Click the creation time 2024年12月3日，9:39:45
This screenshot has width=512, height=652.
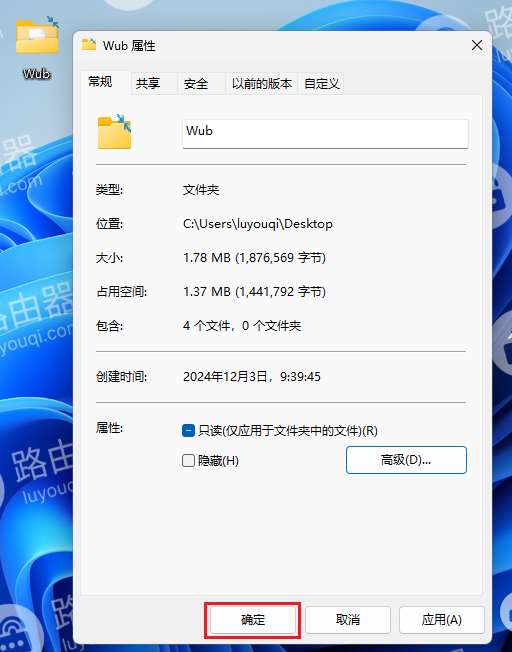[252, 377]
